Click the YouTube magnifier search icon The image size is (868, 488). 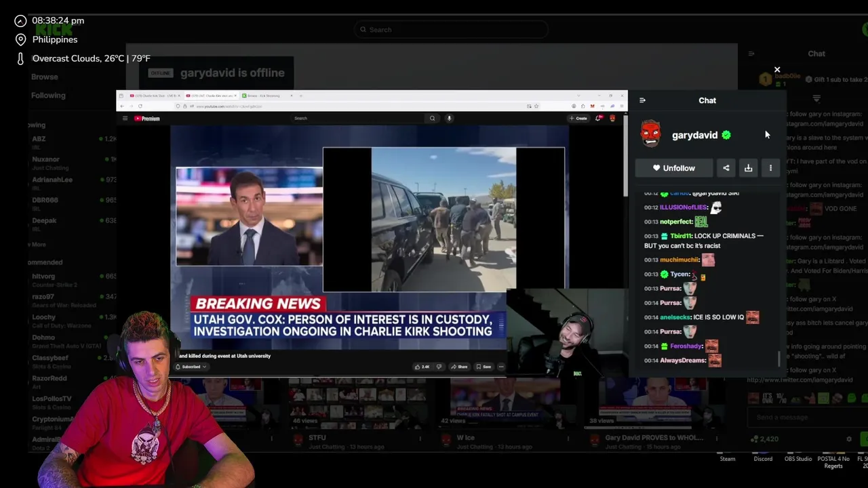tap(432, 119)
